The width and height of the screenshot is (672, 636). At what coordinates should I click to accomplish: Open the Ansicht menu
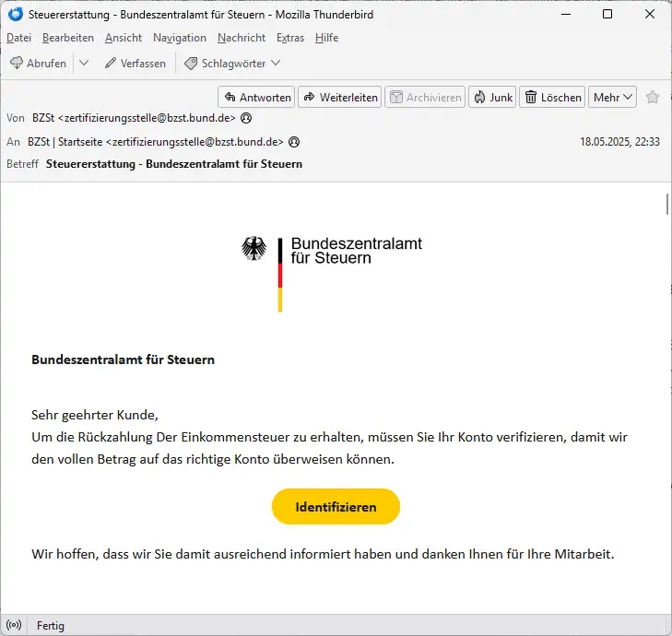point(124,38)
